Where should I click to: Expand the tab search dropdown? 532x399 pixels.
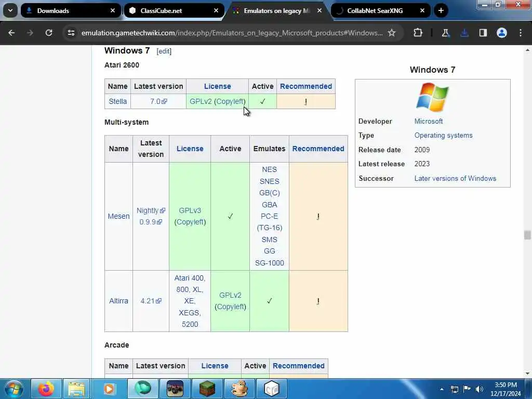[10, 10]
